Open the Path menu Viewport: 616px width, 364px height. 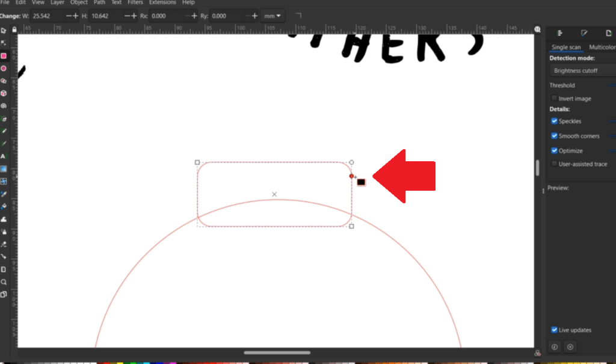[x=99, y=2]
